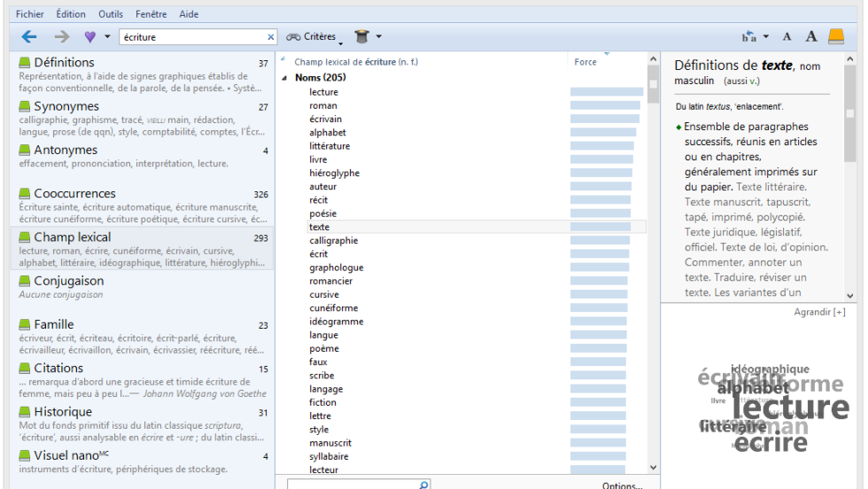The width and height of the screenshot is (868, 489).
Task: Click the strength bar next to lecture
Action: pos(606,92)
